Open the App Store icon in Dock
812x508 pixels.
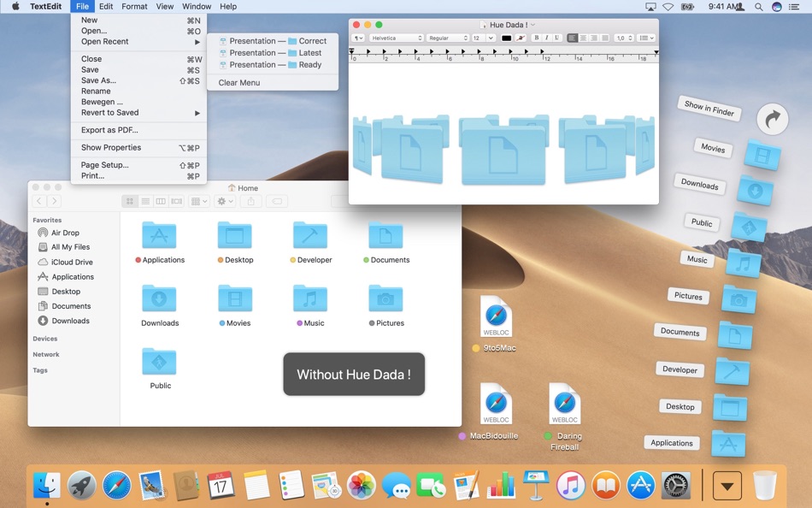(x=640, y=485)
